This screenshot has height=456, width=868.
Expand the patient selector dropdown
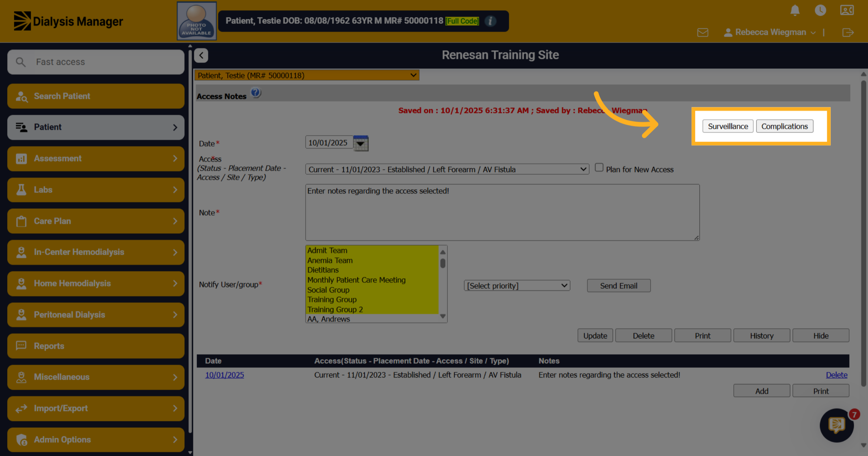307,75
